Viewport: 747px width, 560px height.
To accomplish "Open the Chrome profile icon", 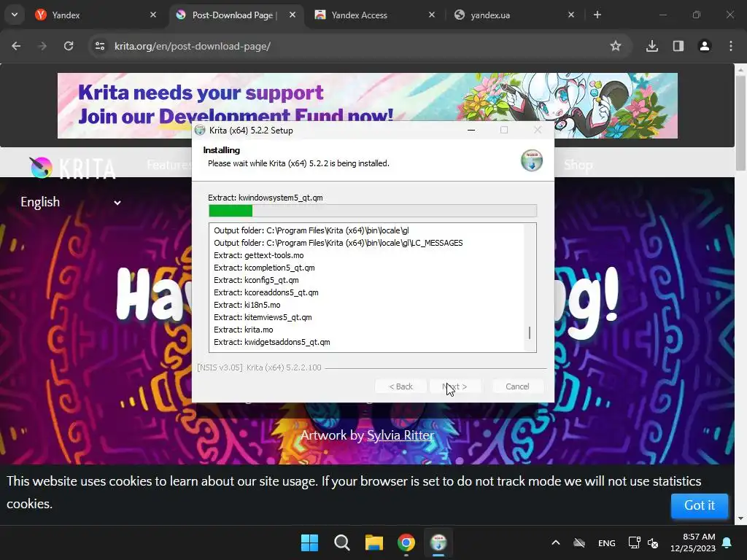I will 705,46.
